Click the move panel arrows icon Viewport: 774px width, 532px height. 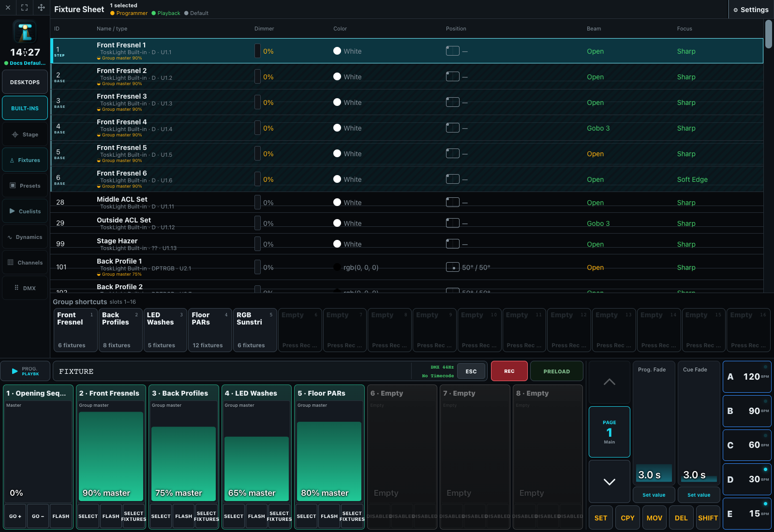[41, 7]
